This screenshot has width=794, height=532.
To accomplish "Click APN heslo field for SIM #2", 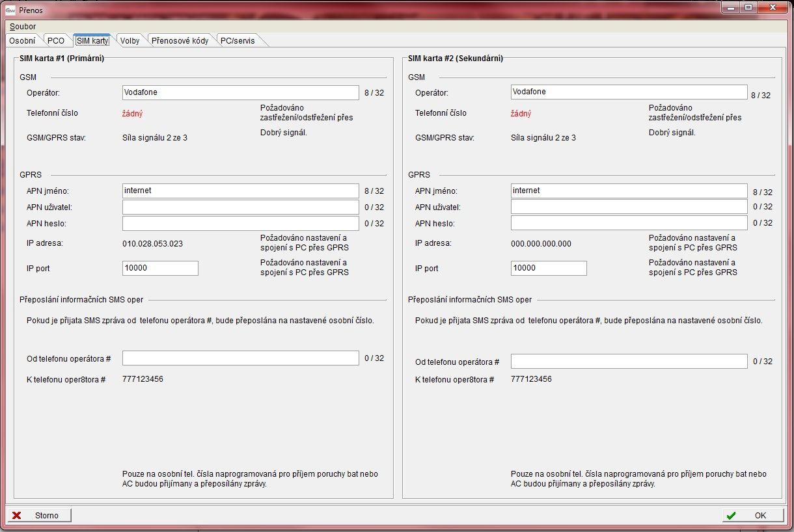I will click(629, 223).
